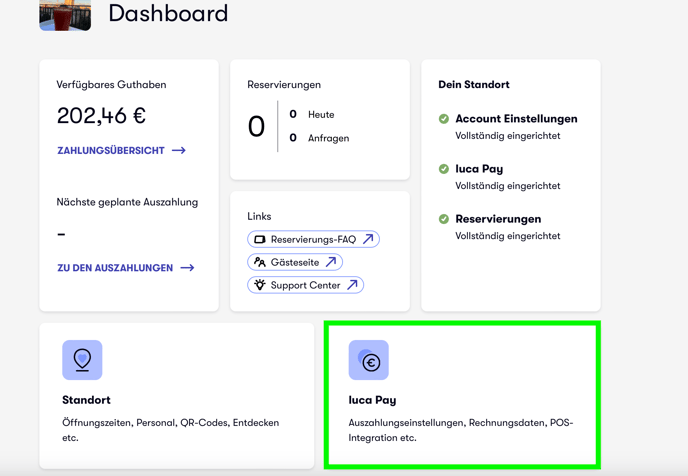Select luca Pay setup status item
688x476 pixels.
[499, 177]
